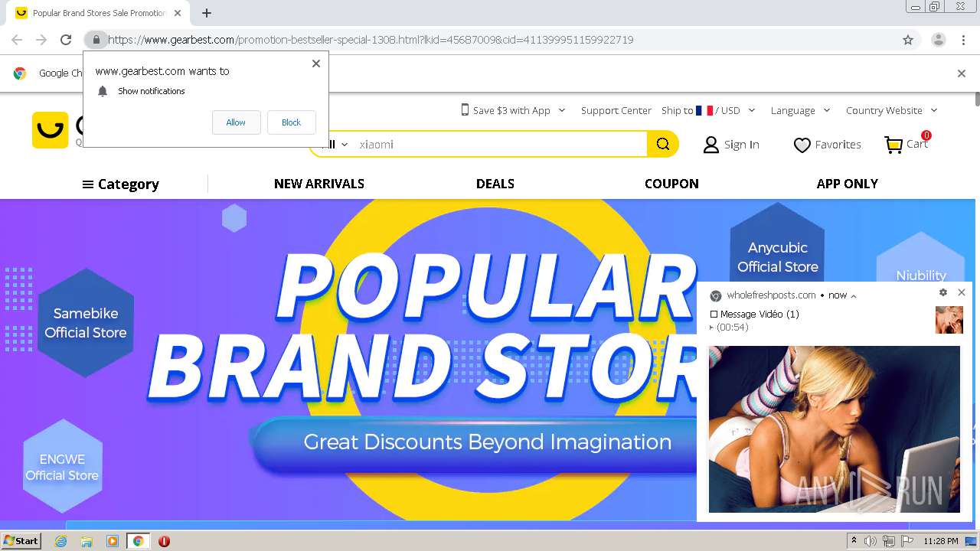Dismiss the notification permission popup
This screenshot has width=980, height=551.
(316, 64)
